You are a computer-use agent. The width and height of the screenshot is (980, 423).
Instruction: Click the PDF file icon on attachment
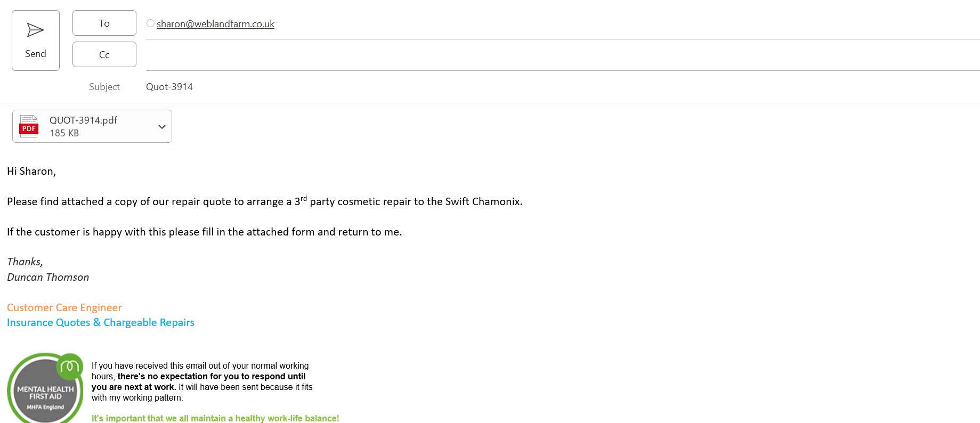coord(29,127)
